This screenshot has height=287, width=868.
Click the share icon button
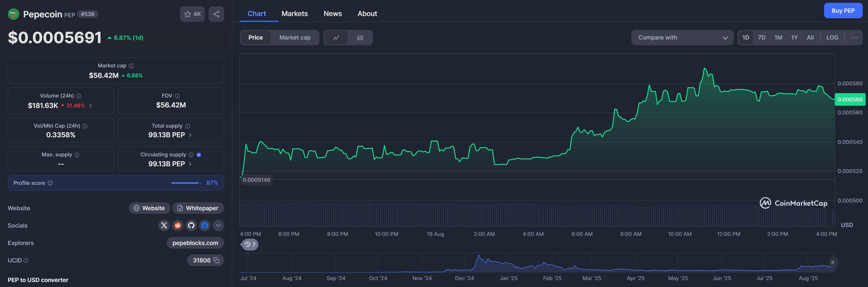[x=216, y=14]
